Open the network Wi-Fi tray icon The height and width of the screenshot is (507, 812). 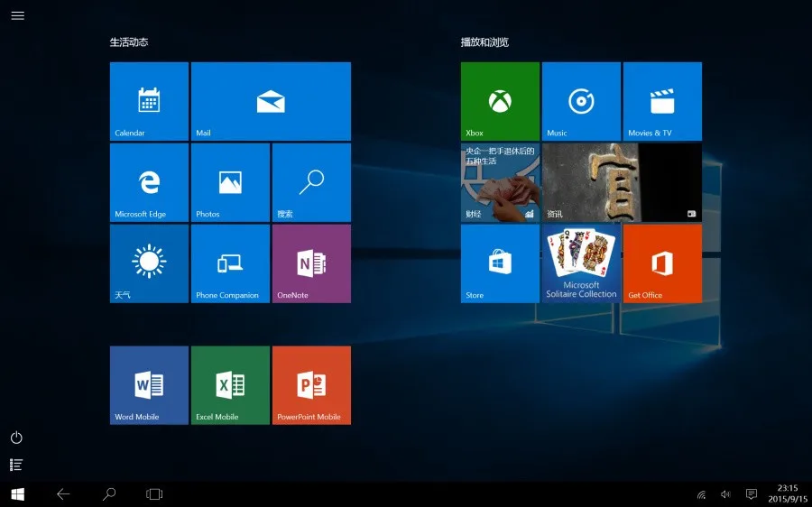tap(702, 494)
